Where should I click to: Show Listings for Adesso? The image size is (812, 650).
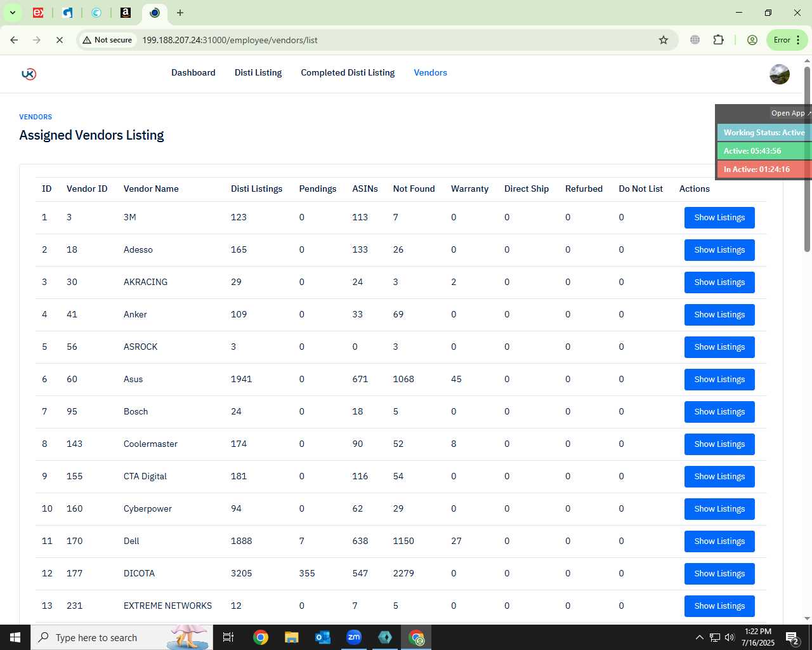pos(719,250)
